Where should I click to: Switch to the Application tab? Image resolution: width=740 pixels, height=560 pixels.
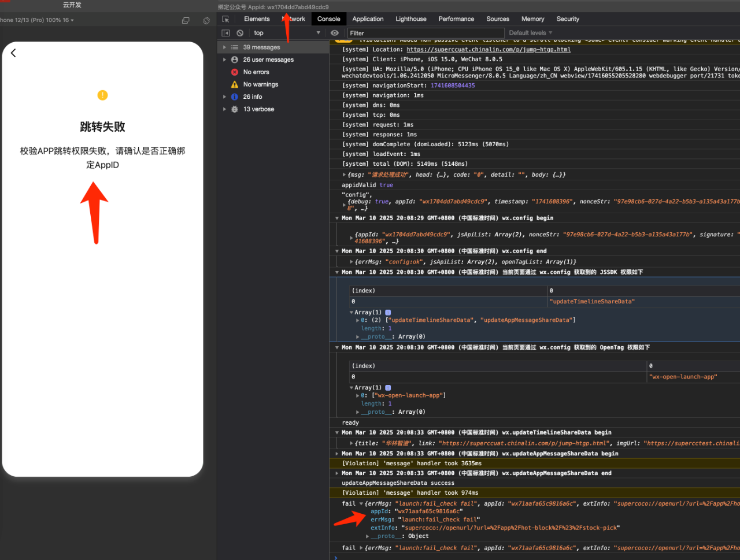click(368, 19)
